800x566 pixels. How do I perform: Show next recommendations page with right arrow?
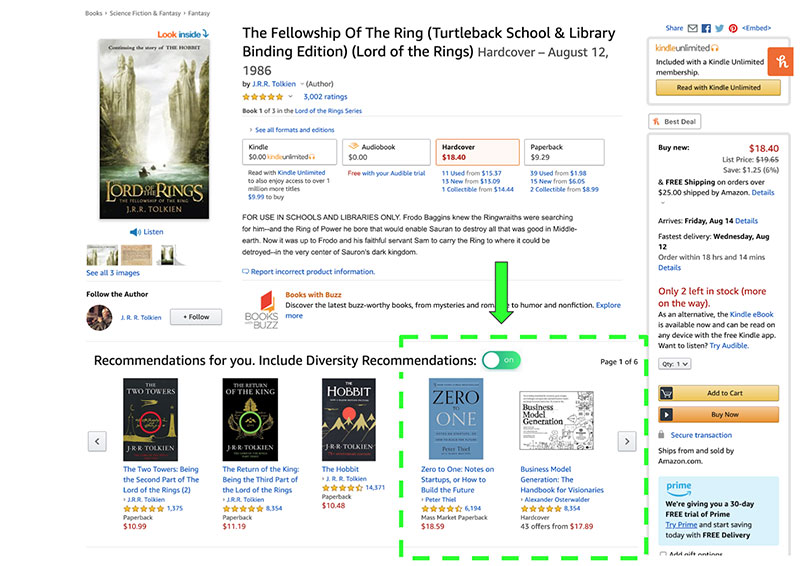[x=627, y=440]
